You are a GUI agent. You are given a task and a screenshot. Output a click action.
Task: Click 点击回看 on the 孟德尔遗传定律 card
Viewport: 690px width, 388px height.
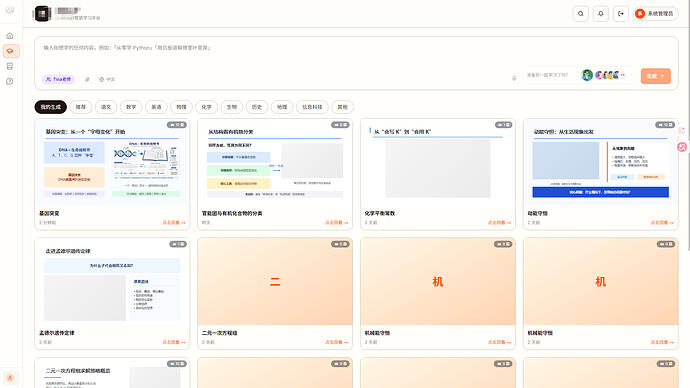pos(174,342)
